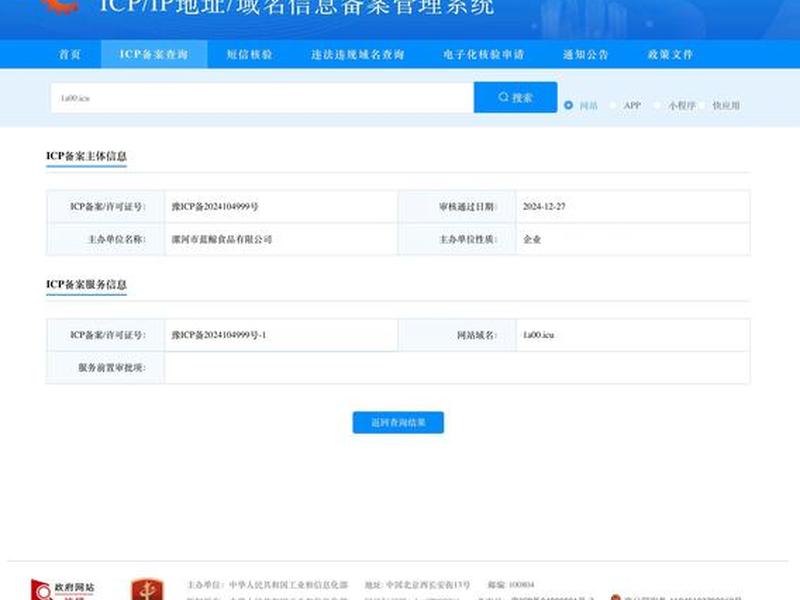Open the 首页 home tab

pos(70,54)
